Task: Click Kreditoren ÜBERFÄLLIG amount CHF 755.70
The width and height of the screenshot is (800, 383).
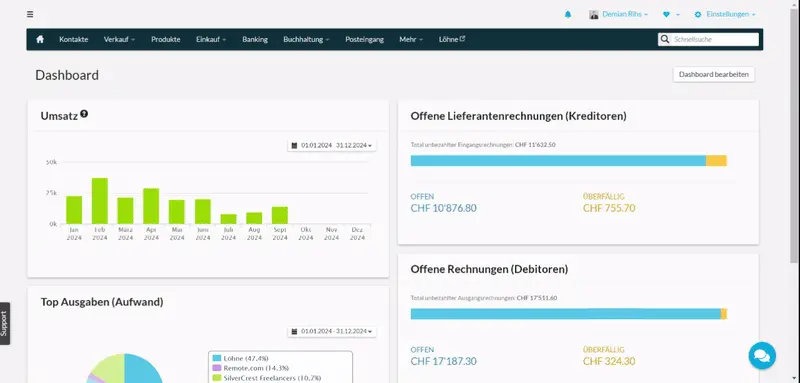Action: (609, 208)
